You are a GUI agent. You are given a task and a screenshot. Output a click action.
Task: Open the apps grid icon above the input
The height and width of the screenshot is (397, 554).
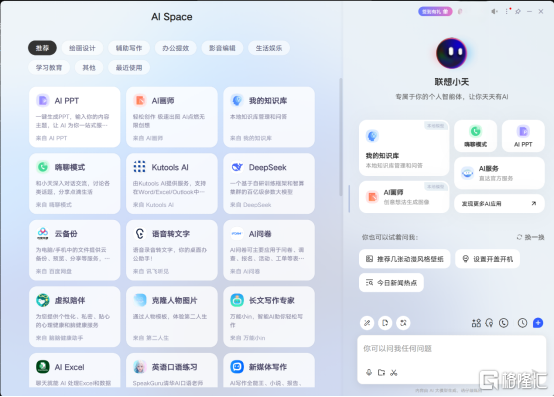pos(476,323)
